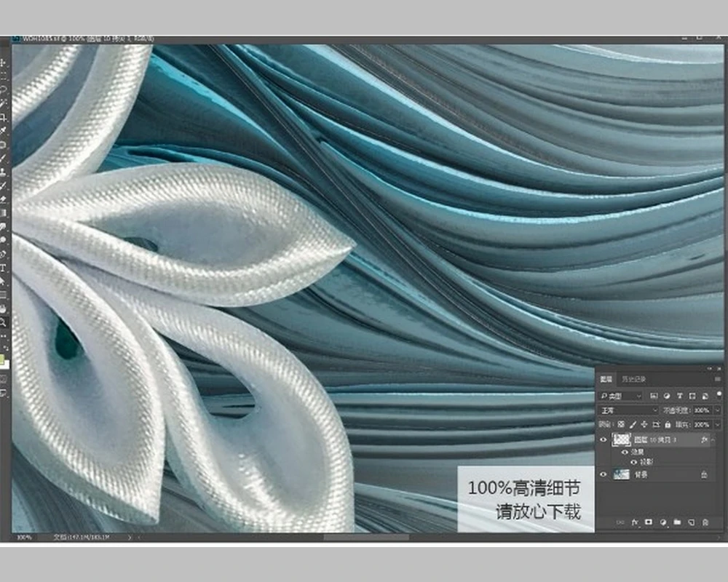The image size is (728, 582).
Task: Hide the drop shadow effect
Action: coord(634,462)
